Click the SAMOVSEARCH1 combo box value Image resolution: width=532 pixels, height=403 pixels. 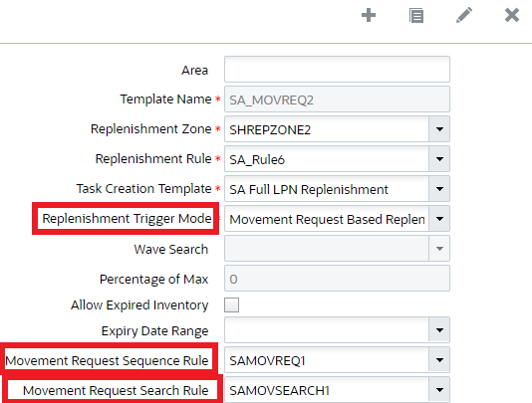pyautogui.click(x=327, y=390)
